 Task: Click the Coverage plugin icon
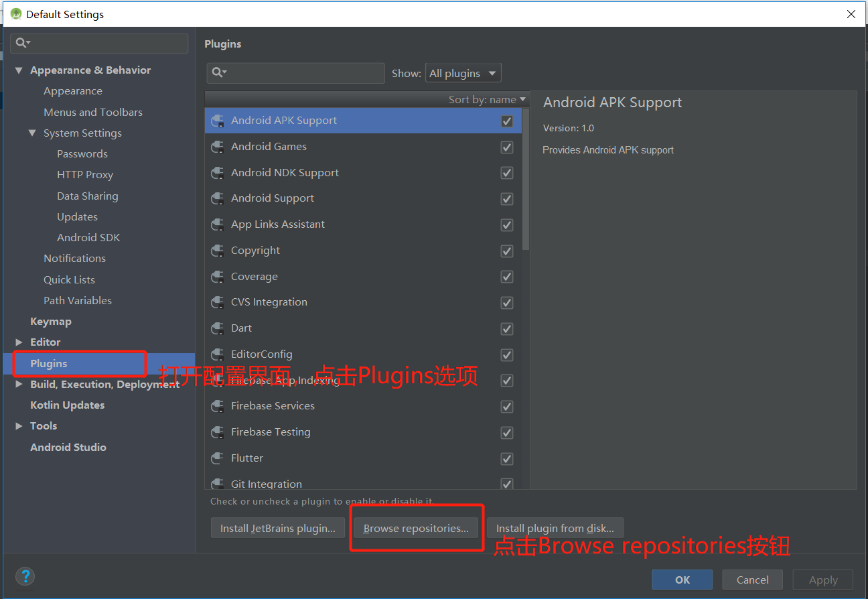click(x=217, y=277)
